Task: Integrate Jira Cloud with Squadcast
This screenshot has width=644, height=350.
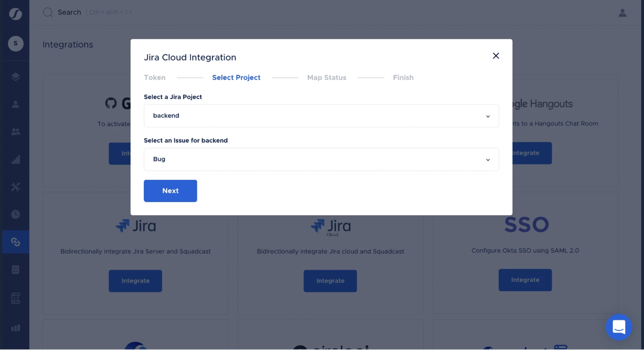Action: click(330, 281)
